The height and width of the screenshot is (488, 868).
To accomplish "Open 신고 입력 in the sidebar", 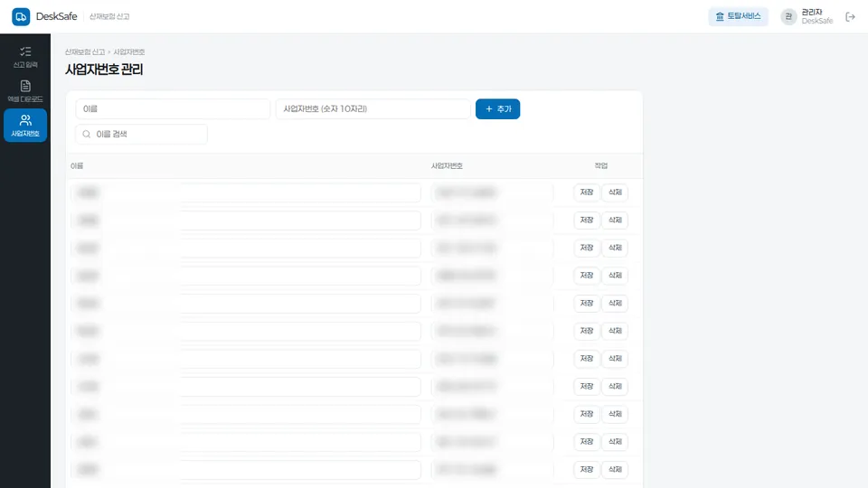I will click(x=25, y=57).
